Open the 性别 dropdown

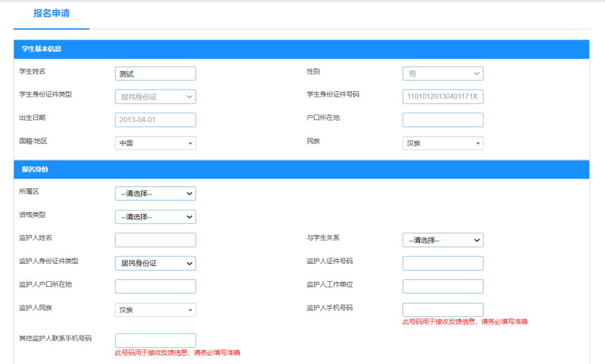443,73
